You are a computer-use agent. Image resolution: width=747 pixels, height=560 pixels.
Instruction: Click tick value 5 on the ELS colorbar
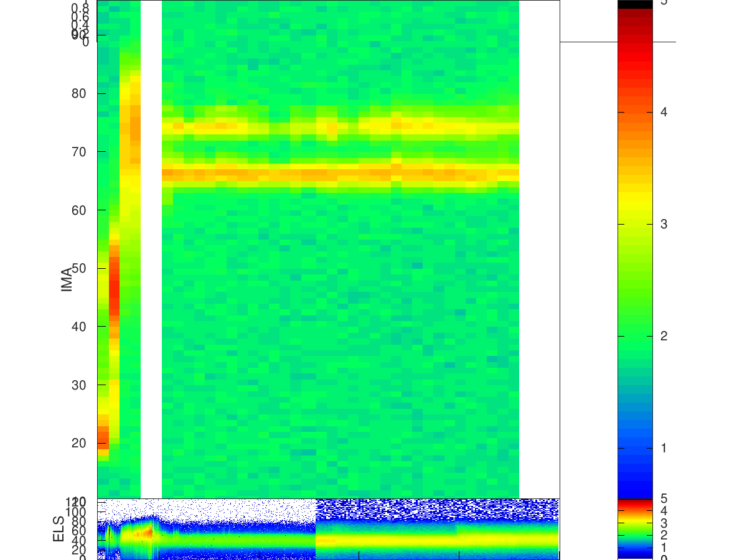click(x=664, y=498)
